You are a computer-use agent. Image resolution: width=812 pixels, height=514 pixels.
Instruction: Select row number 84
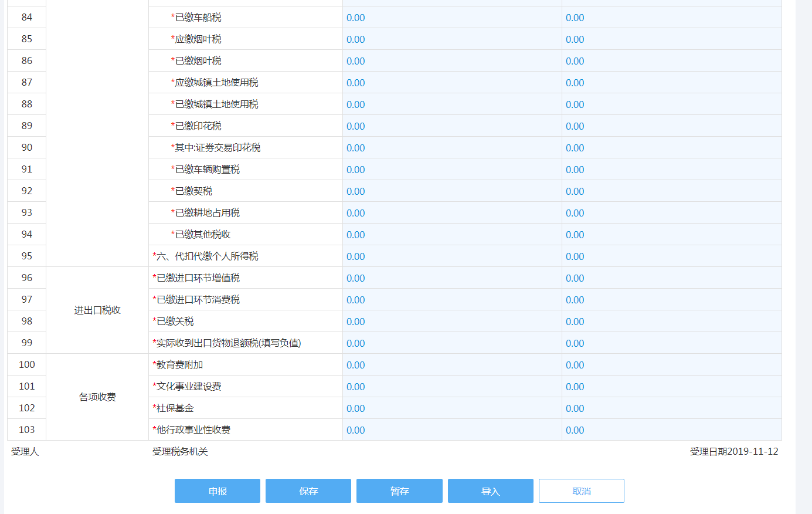27,18
